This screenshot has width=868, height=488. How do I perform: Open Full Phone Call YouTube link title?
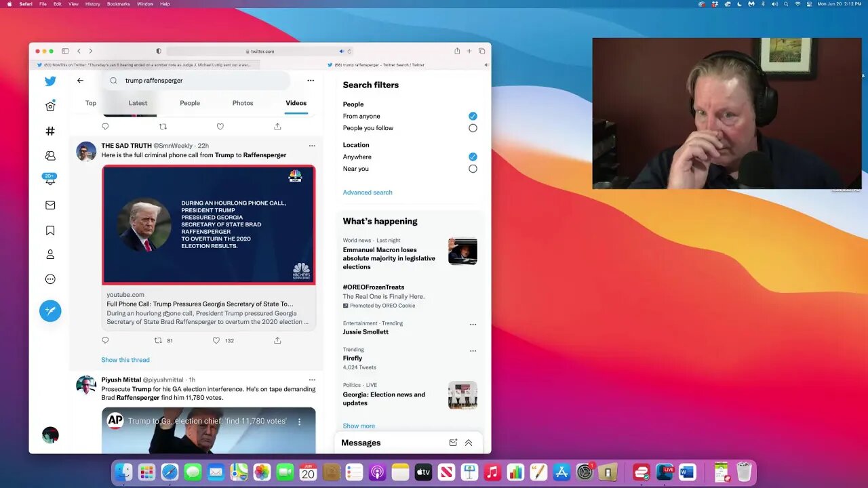[x=200, y=304]
